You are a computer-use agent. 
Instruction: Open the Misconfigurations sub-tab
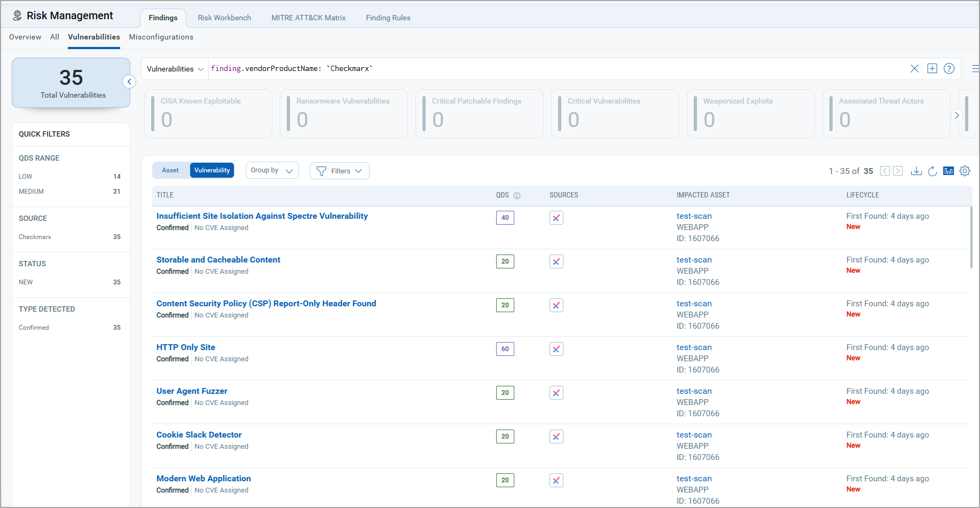tap(161, 37)
